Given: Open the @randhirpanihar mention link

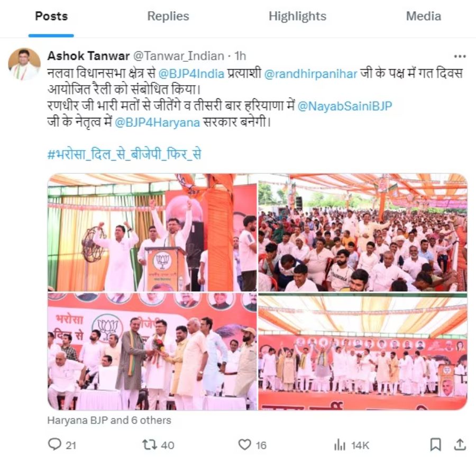Looking at the screenshot, I should pyautogui.click(x=310, y=73).
